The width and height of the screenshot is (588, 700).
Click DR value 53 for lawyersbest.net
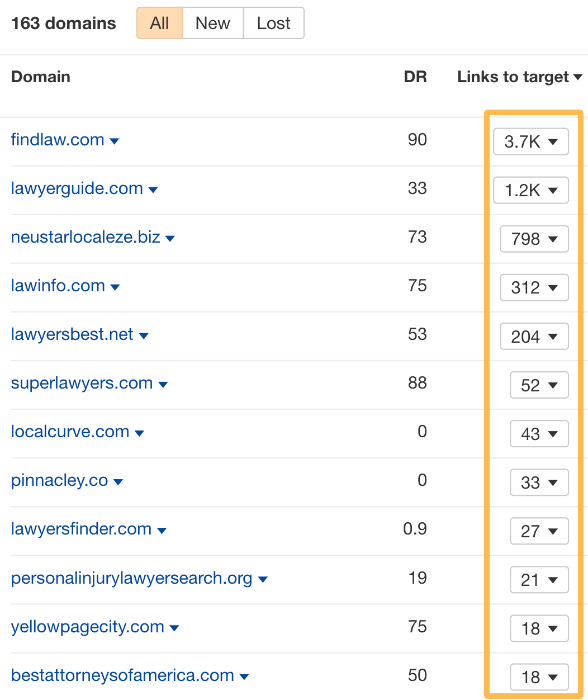(x=418, y=334)
